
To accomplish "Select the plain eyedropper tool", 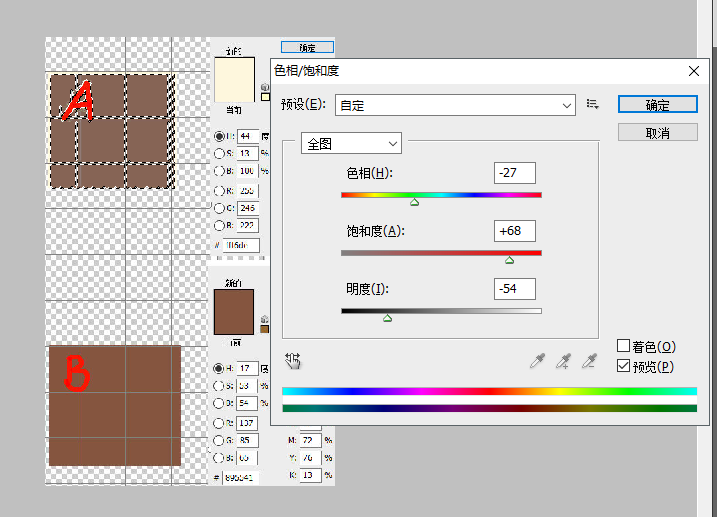I will (537, 361).
